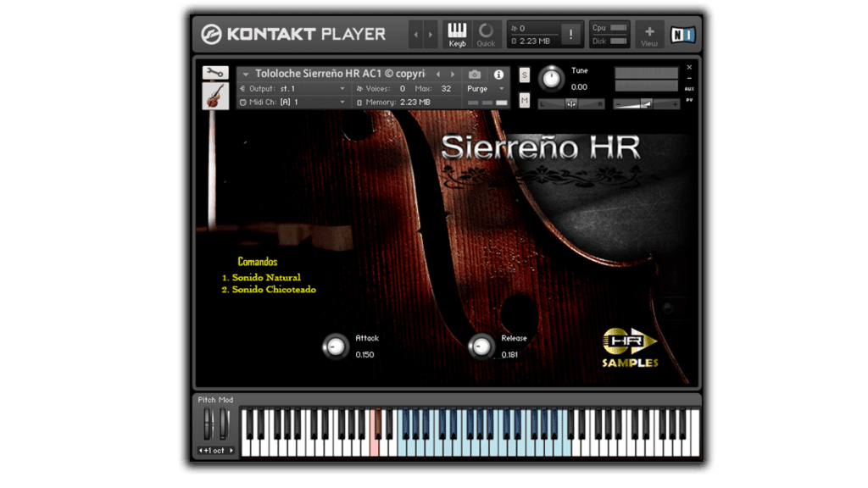868x488 pixels.
Task: Toggle the PV button
Action: tap(689, 100)
